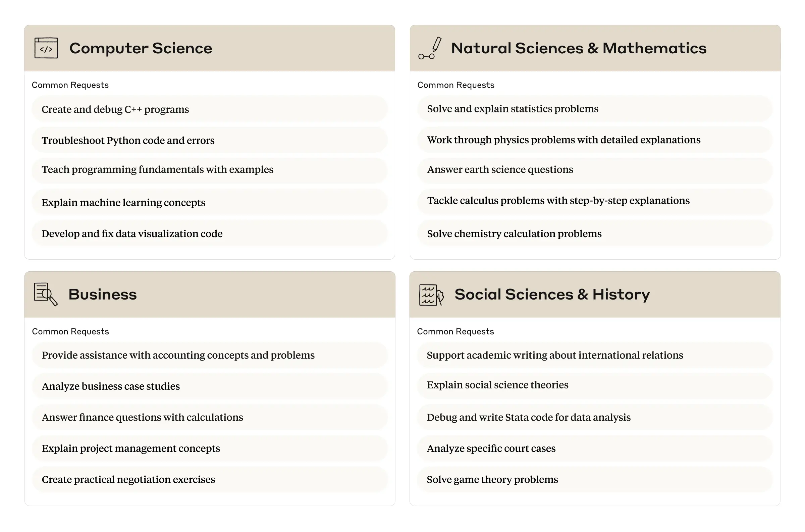
Task: Click the document icon beside Social Sciences & History
Action: point(431,295)
